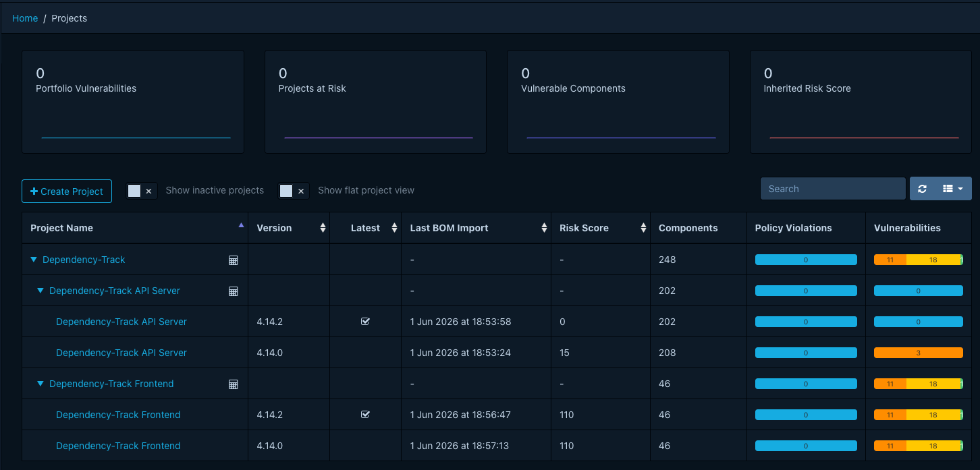This screenshot has height=470, width=980.
Task: Collapse the Dependency-Track root tree node
Action: (34, 260)
